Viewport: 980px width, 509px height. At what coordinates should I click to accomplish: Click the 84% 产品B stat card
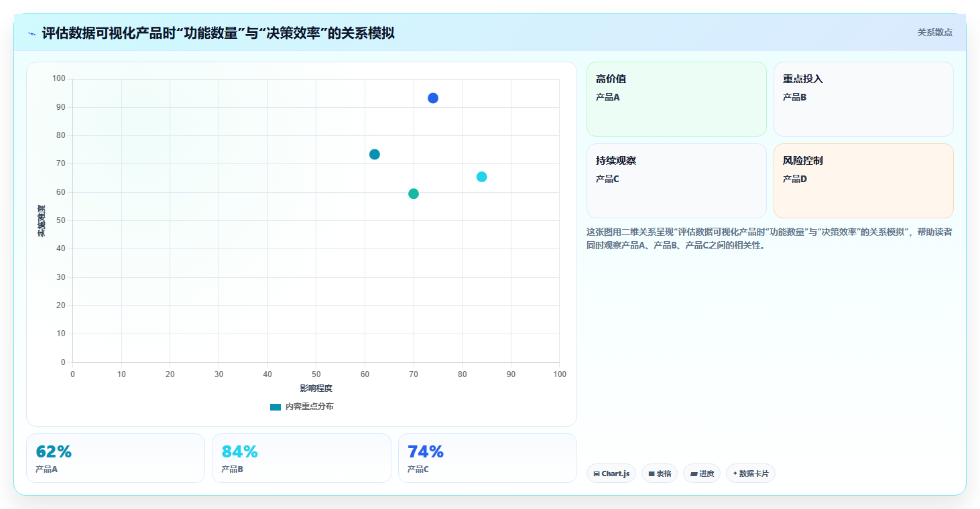click(x=302, y=458)
